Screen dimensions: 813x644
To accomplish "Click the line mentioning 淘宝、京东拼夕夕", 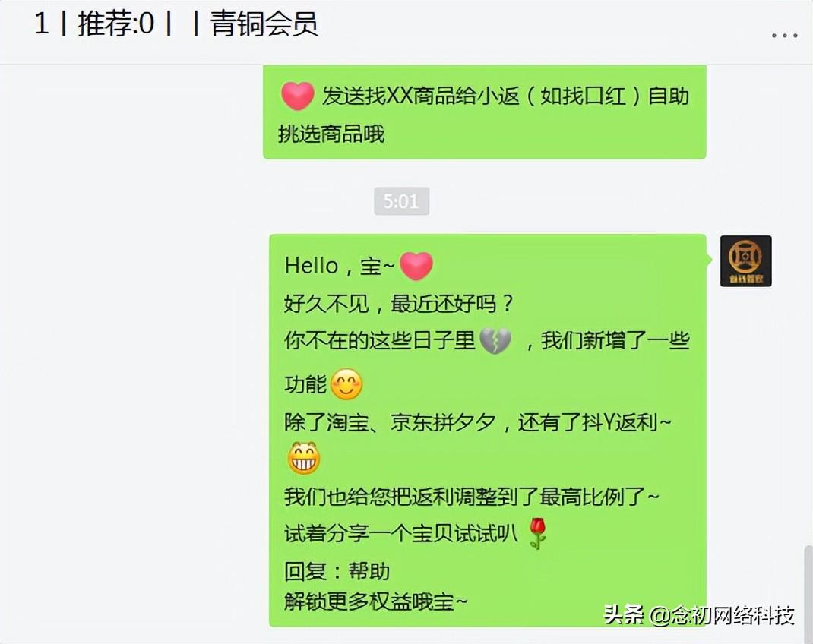I will tap(477, 423).
